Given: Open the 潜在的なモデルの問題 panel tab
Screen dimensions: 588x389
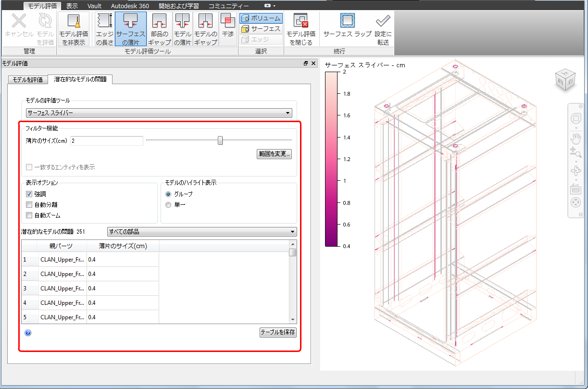Looking at the screenshot, I should pos(80,79).
